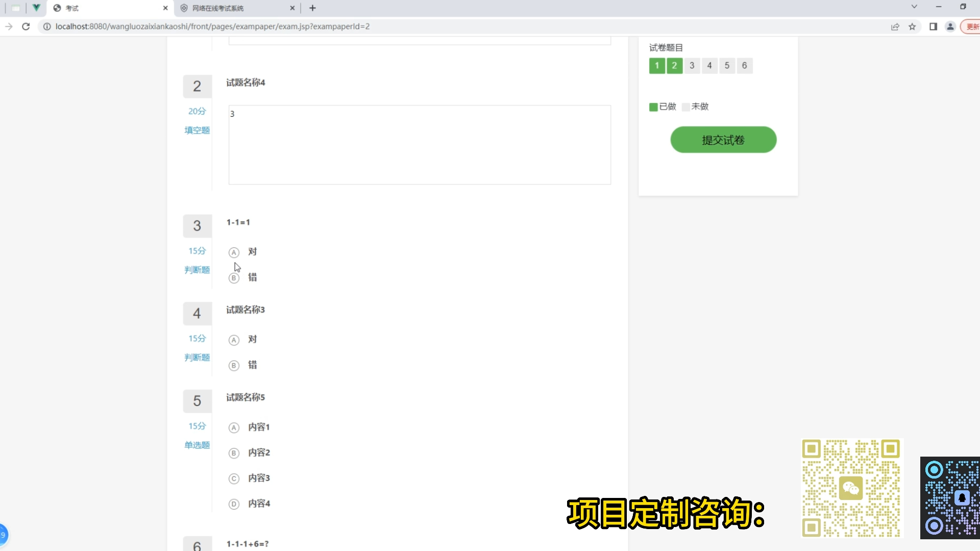Click question title 试题名称3
The height and width of the screenshot is (551, 980).
coord(246,310)
